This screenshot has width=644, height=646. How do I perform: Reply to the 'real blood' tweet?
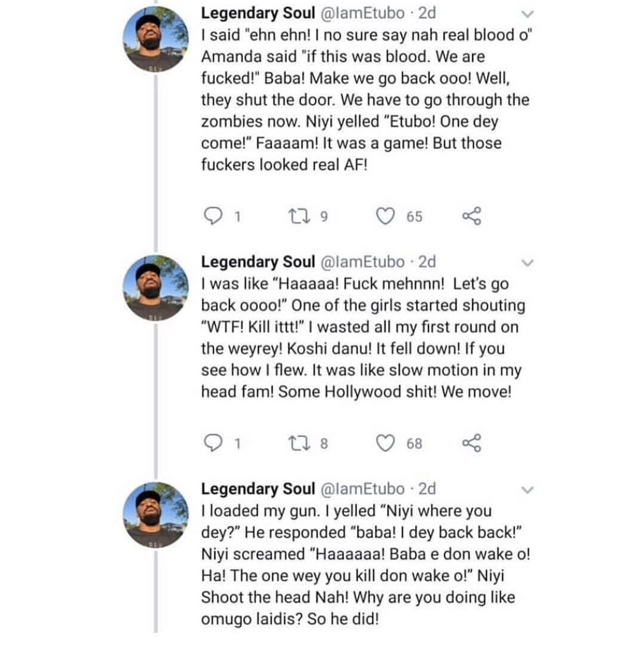(213, 216)
